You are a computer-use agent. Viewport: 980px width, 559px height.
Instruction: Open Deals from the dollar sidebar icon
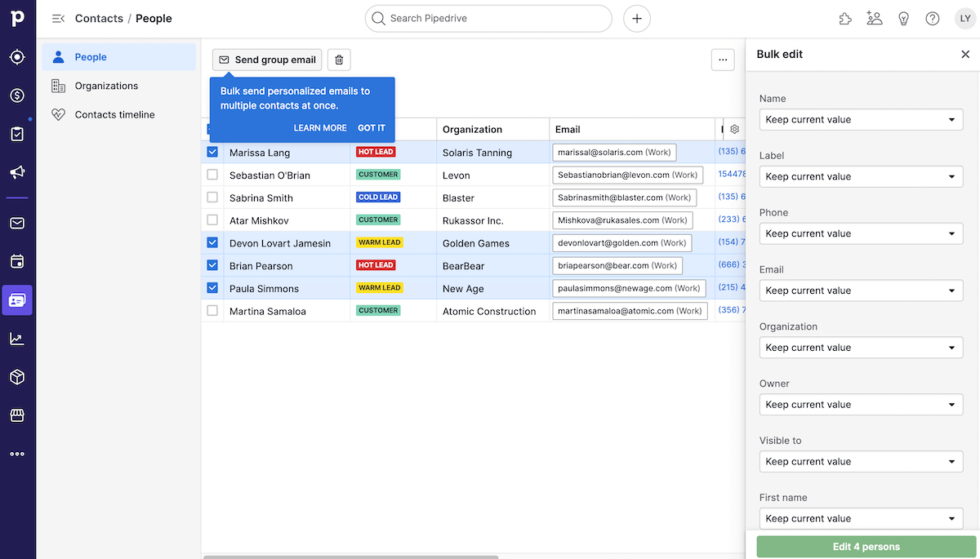[17, 95]
